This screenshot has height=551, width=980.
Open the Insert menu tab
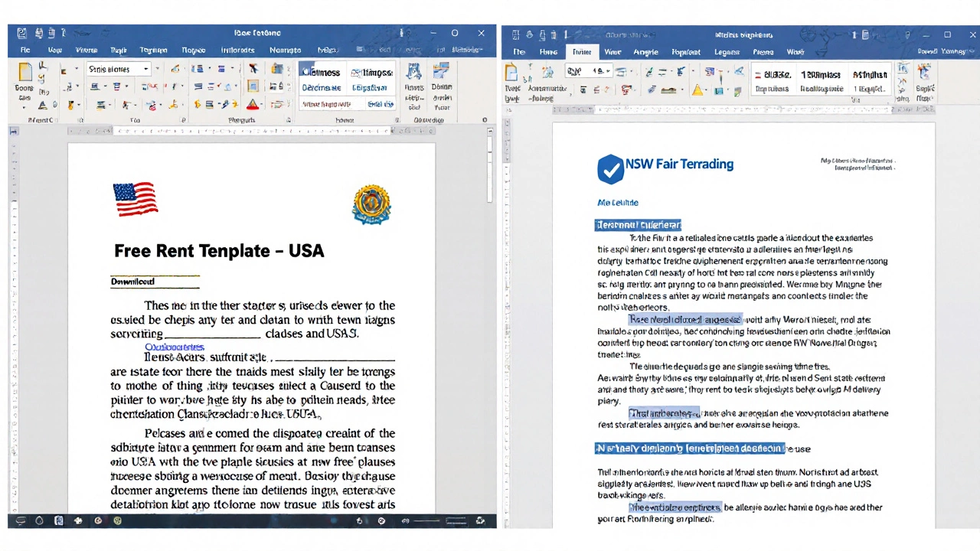(86, 50)
